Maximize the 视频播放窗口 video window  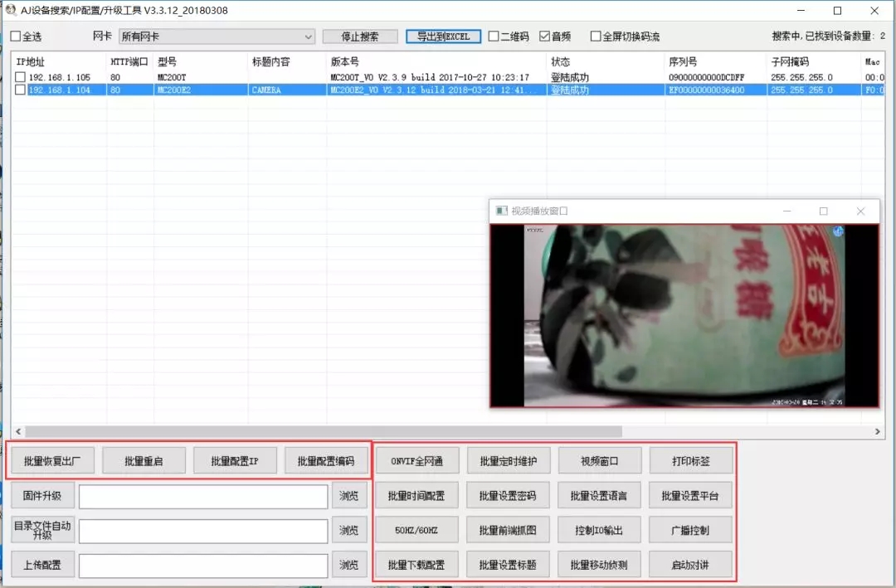pyautogui.click(x=823, y=211)
